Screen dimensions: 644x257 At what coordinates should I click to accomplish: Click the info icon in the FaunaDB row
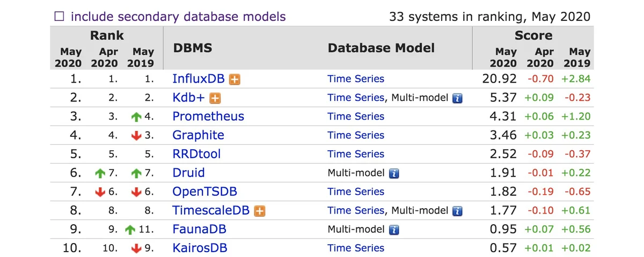pos(394,230)
